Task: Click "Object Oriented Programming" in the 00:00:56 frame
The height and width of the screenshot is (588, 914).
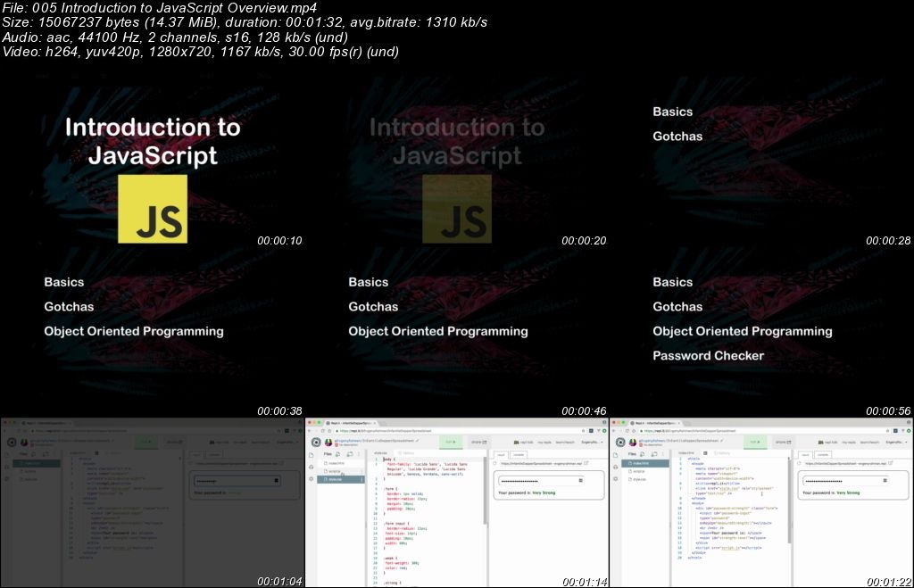Action: (x=743, y=331)
